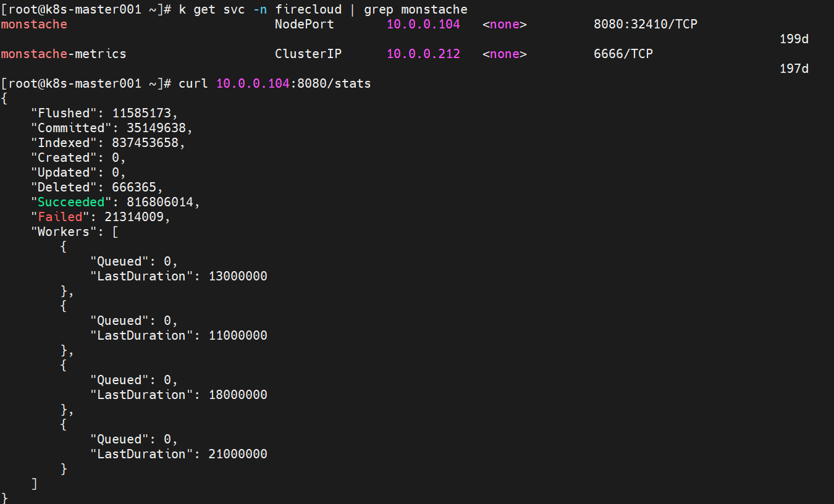
Task: Click the LastDuration value 21000000
Action: 238,454
